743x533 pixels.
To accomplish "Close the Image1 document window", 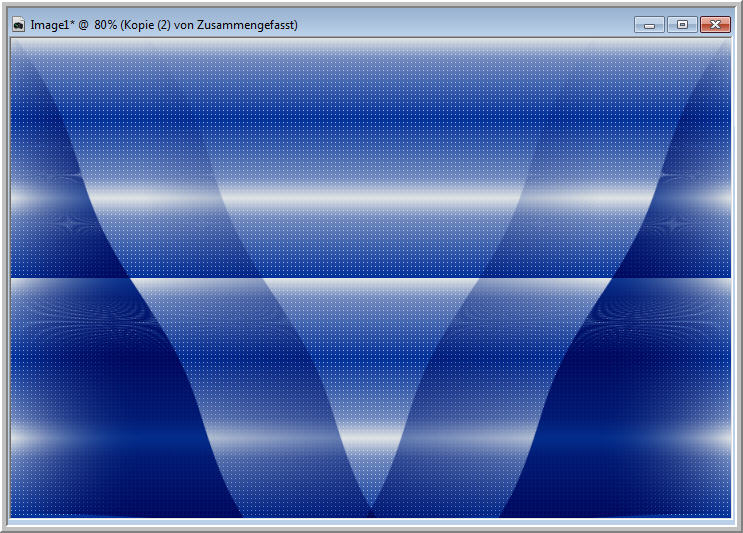I will tap(716, 25).
